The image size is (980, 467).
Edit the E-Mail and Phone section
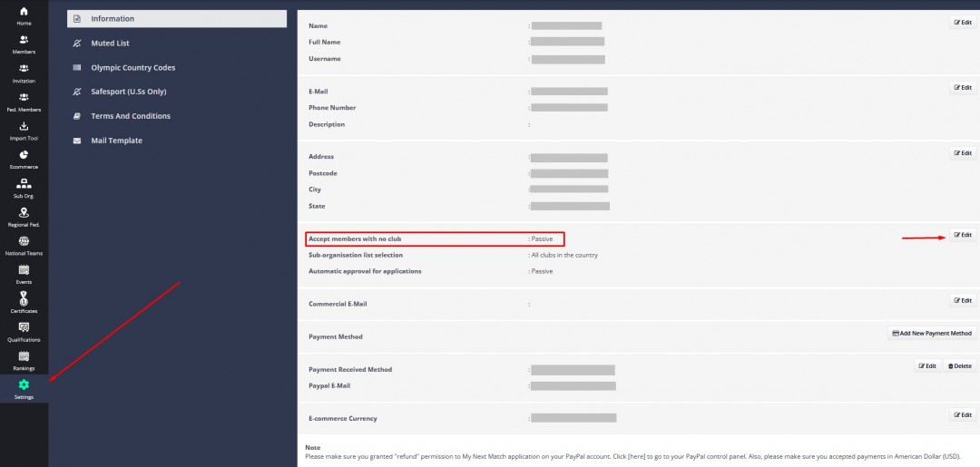tap(963, 87)
